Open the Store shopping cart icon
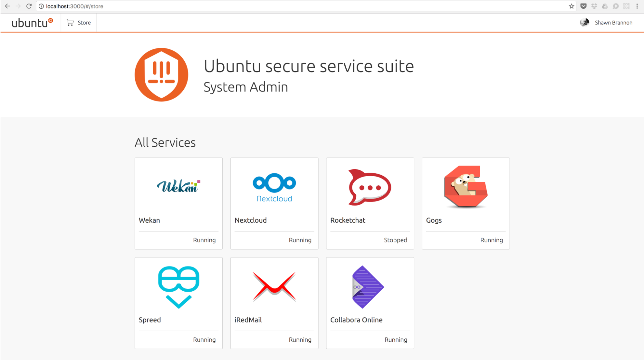The image size is (644, 360). (70, 23)
